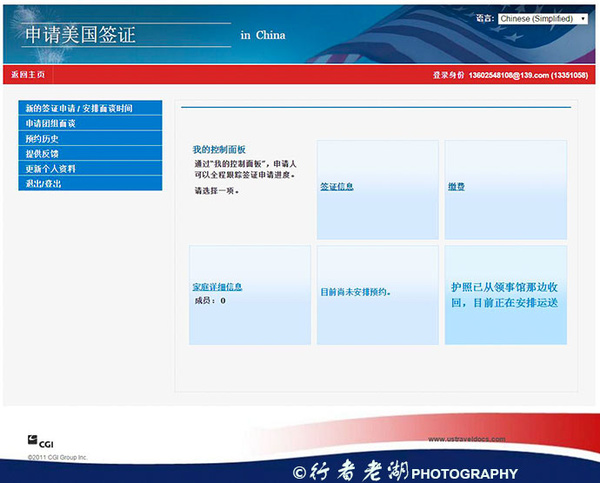Click the www.ustraveldocs.com footer link
Screen dimensions: 600x483
(466, 439)
